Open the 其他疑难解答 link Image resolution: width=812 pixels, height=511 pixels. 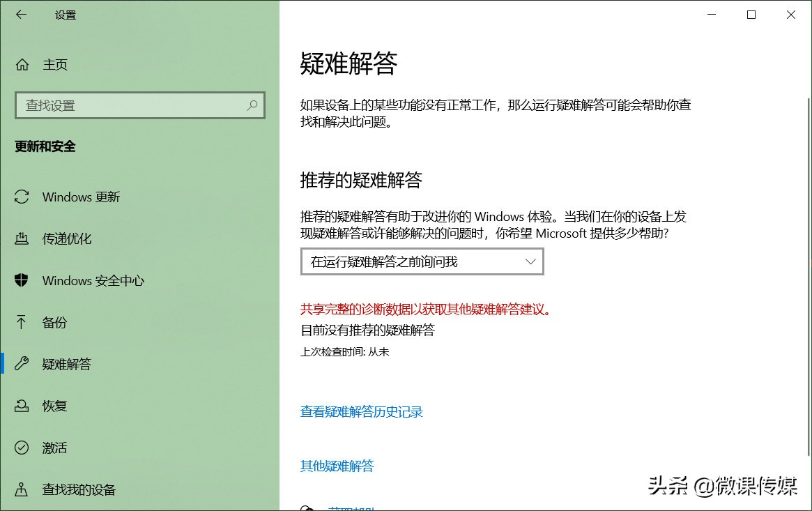coord(337,466)
